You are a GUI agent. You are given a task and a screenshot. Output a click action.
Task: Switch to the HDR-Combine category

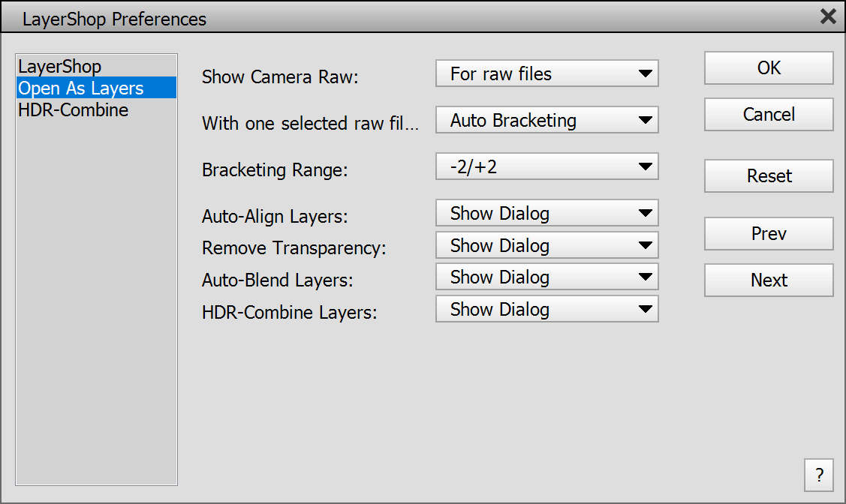74,110
